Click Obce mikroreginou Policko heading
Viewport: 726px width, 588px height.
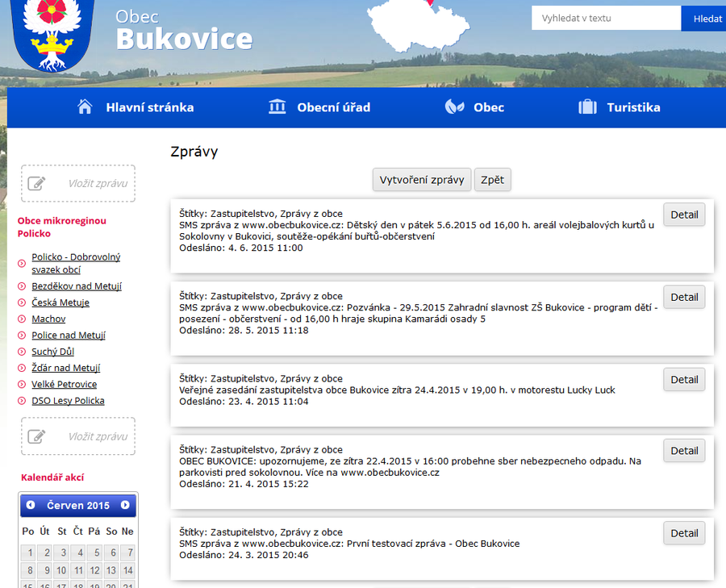(62, 227)
